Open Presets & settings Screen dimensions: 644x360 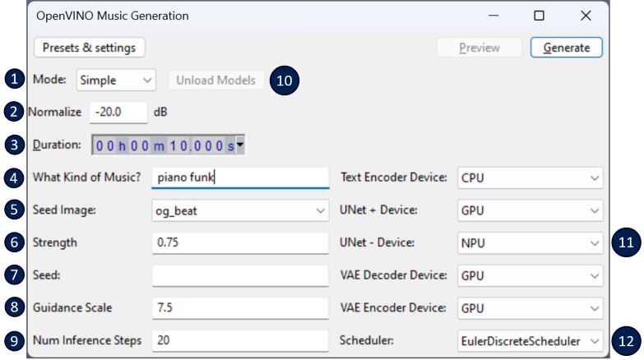[x=90, y=48]
